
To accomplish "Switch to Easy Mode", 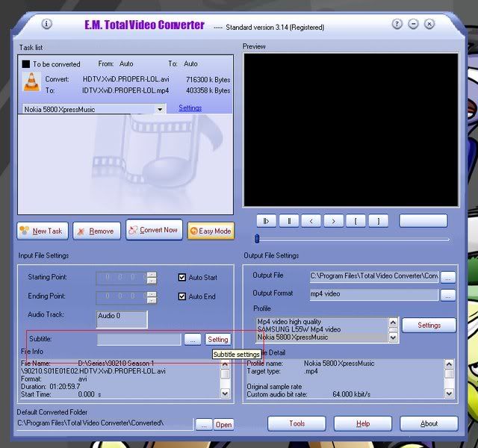I will coord(210,231).
